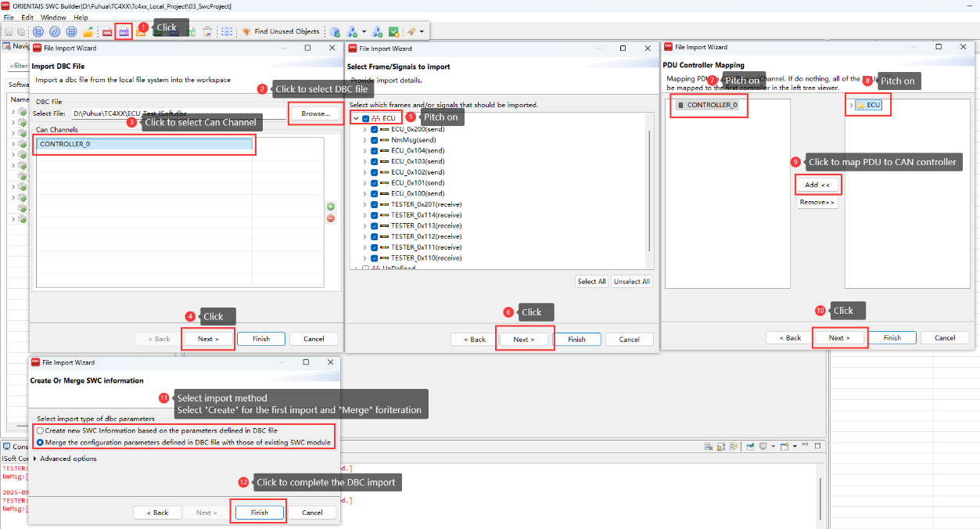Screen dimensions: 980x529
Task: Select the Merge configuration parameters radio option
Action: [x=41, y=442]
